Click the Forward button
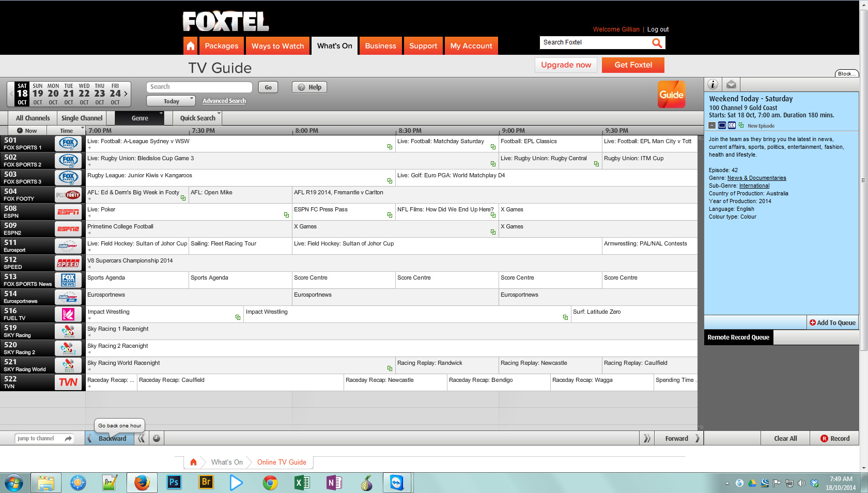868x493 pixels. point(679,438)
